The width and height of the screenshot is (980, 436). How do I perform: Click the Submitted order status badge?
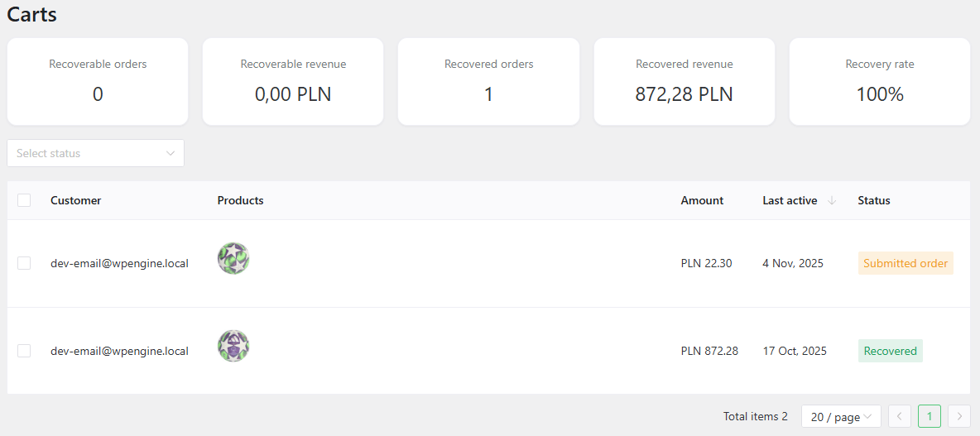tap(906, 263)
